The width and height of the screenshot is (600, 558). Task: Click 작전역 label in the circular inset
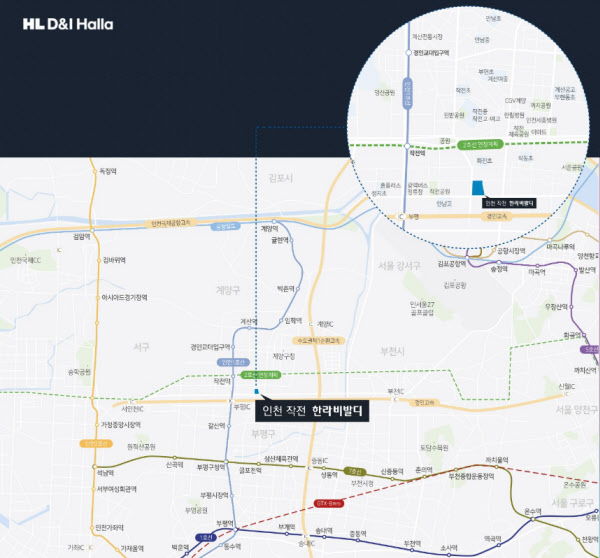(417, 153)
